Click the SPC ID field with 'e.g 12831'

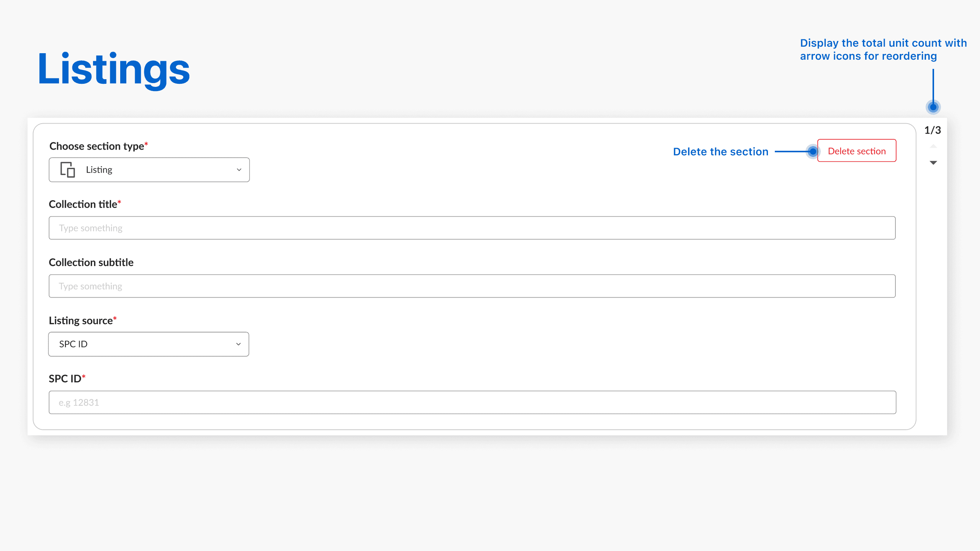(472, 403)
